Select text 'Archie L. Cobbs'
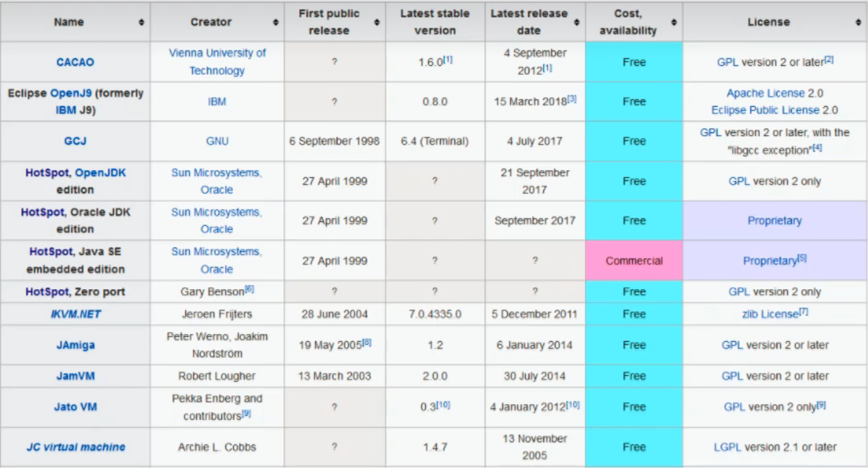This screenshot has height=468, width=868. click(216, 447)
